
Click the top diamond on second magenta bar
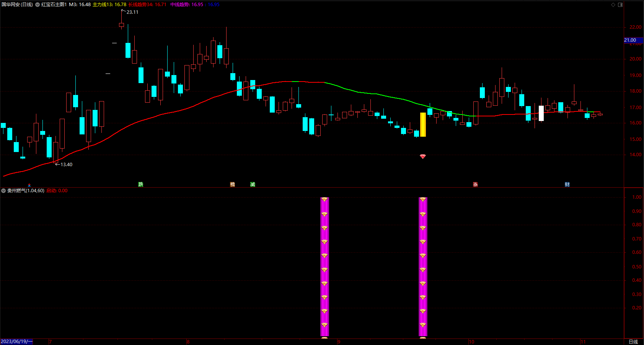click(423, 200)
